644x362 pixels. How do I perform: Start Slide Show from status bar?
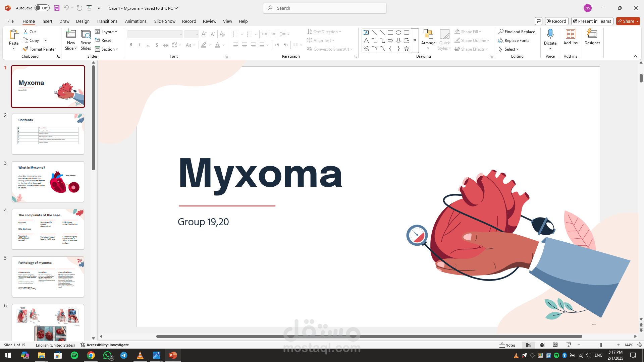(x=569, y=345)
